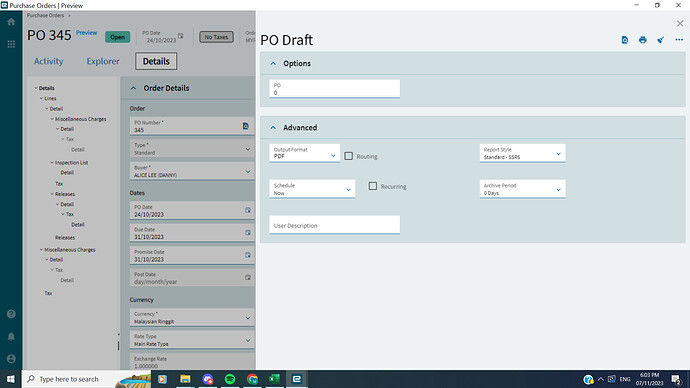Click the User Description field
Viewport: 690px width, 388px height.
coord(334,225)
